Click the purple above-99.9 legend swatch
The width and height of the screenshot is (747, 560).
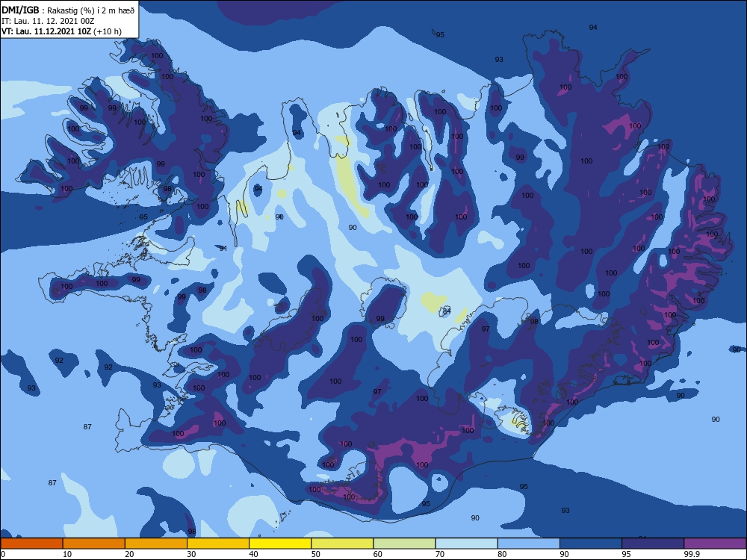click(x=715, y=544)
